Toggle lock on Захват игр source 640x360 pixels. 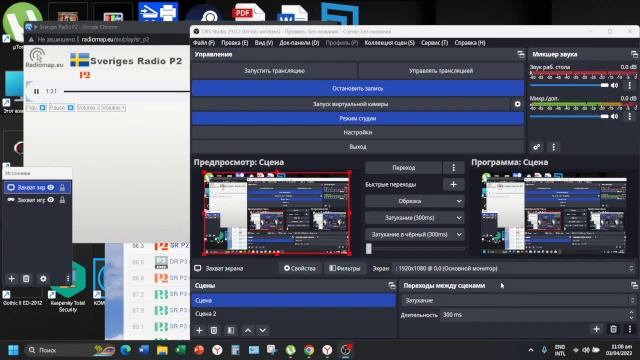pyautogui.click(x=62, y=200)
